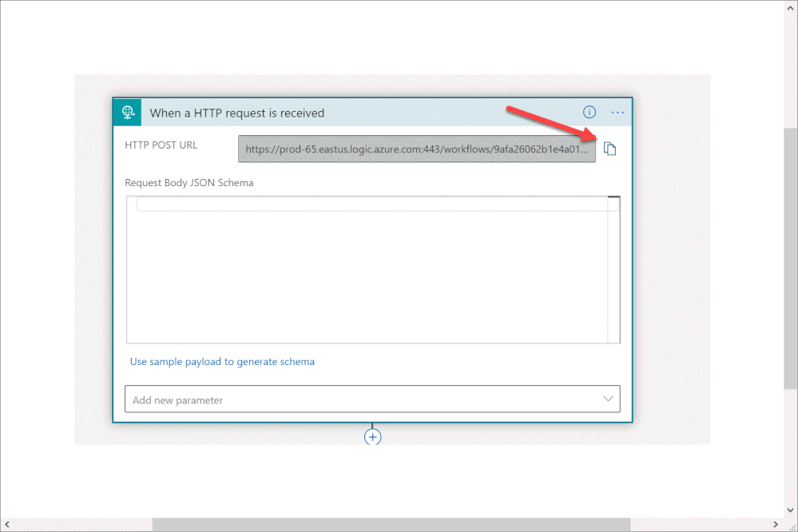Click the HTTP POST URL field
This screenshot has width=798, height=532.
pyautogui.click(x=417, y=149)
